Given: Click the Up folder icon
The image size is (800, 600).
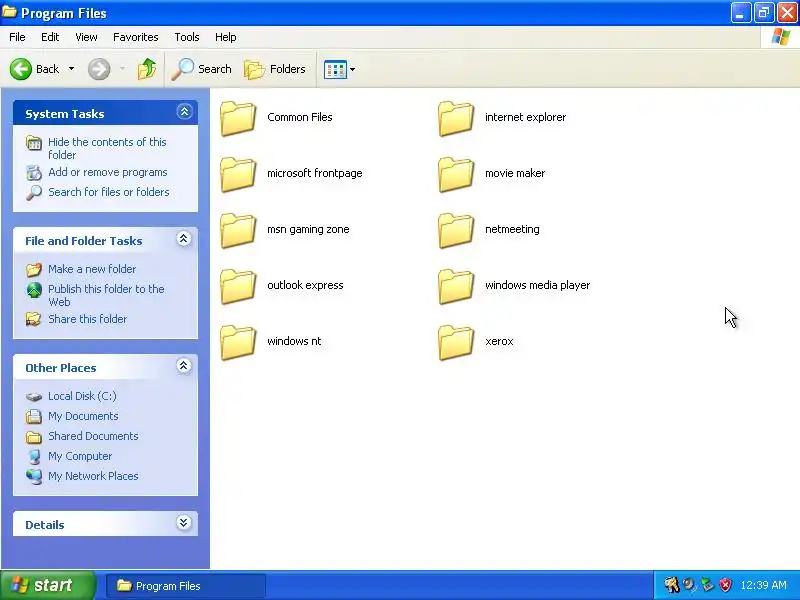Looking at the screenshot, I should tap(147, 69).
